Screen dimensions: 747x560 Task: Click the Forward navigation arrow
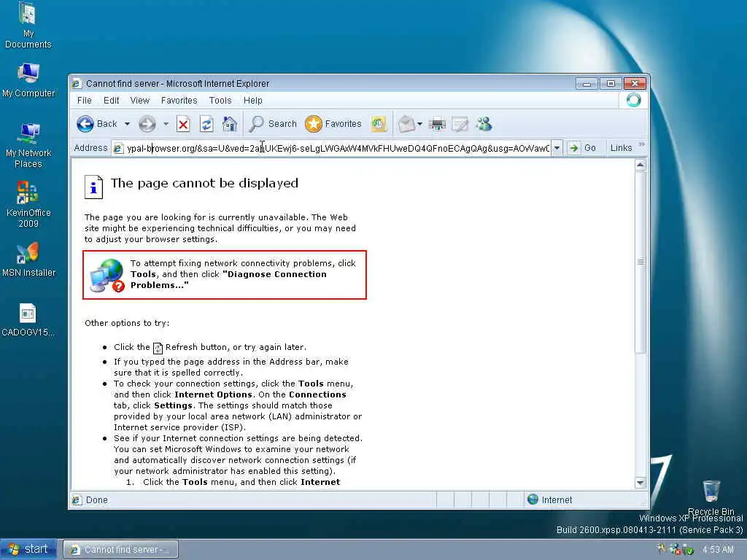point(147,124)
